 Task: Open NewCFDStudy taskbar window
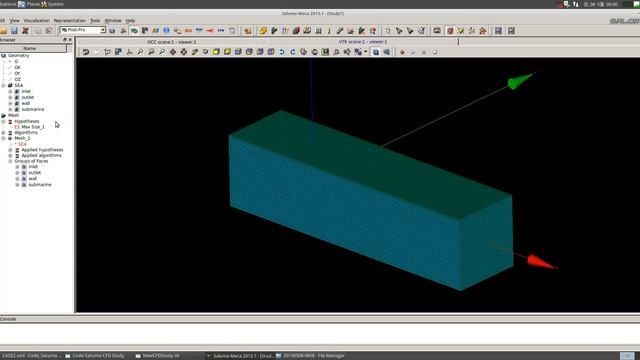pyautogui.click(x=158, y=356)
